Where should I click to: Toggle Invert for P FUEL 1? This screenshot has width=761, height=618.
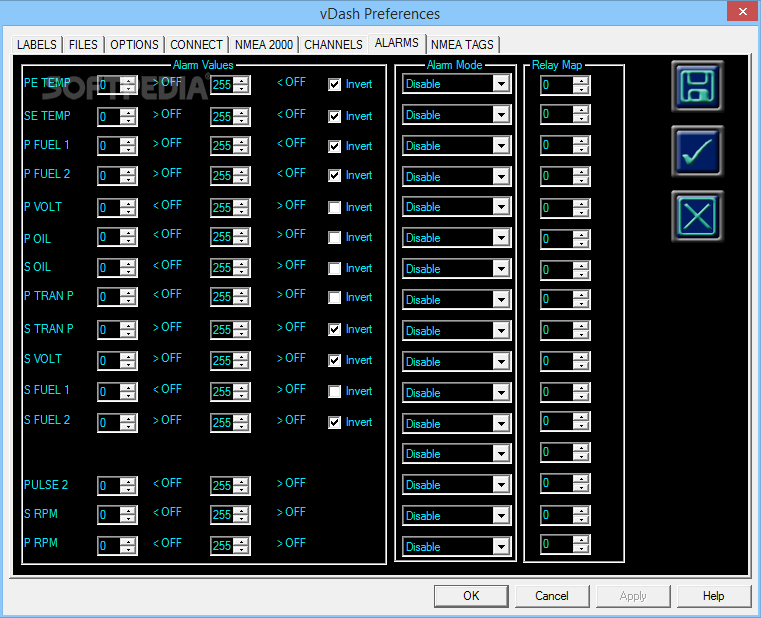(334, 146)
